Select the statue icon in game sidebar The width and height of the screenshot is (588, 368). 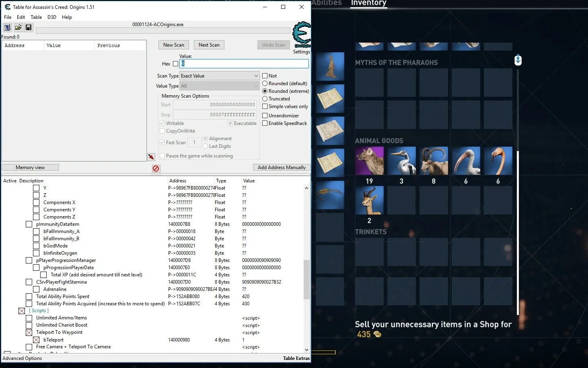[x=330, y=66]
